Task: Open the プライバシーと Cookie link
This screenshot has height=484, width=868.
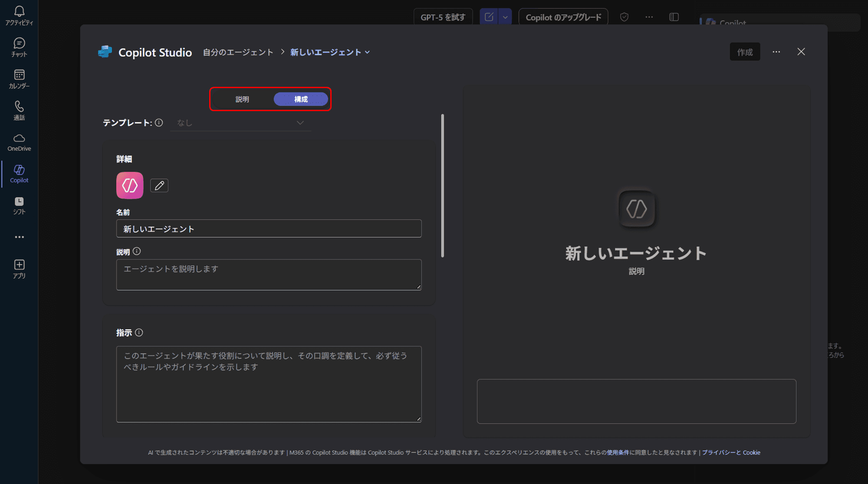Action: pos(731,452)
